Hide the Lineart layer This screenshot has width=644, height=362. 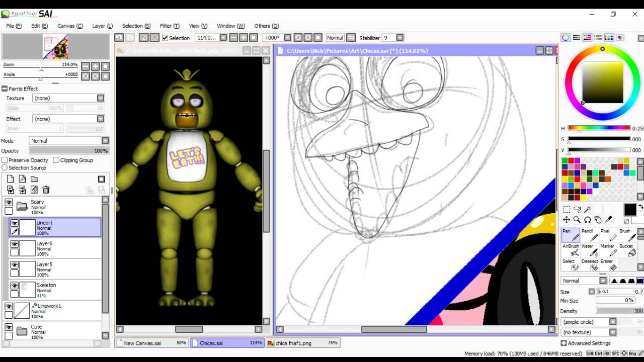pyautogui.click(x=15, y=223)
